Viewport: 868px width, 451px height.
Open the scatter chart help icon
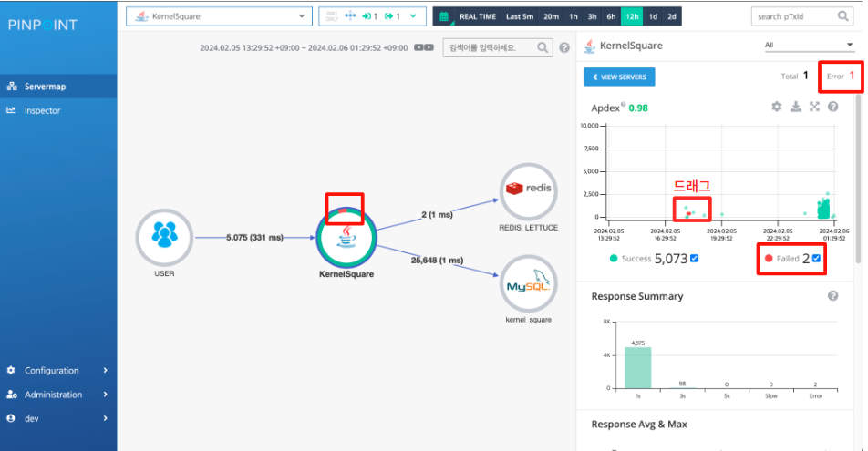(x=832, y=107)
